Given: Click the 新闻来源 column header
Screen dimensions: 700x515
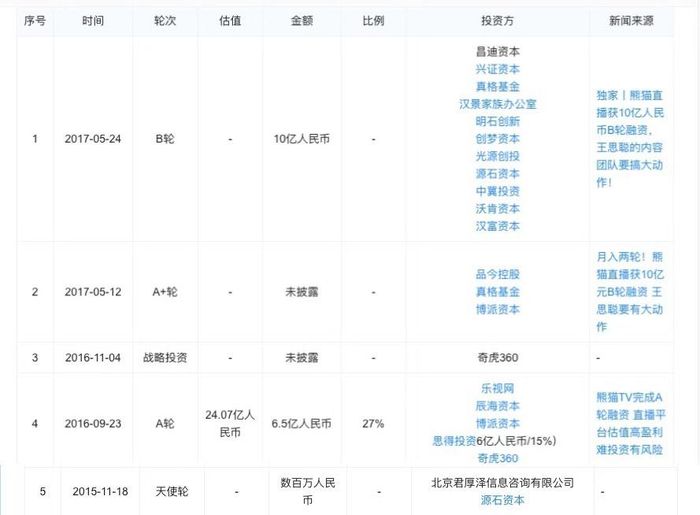Looking at the screenshot, I should (x=631, y=21).
